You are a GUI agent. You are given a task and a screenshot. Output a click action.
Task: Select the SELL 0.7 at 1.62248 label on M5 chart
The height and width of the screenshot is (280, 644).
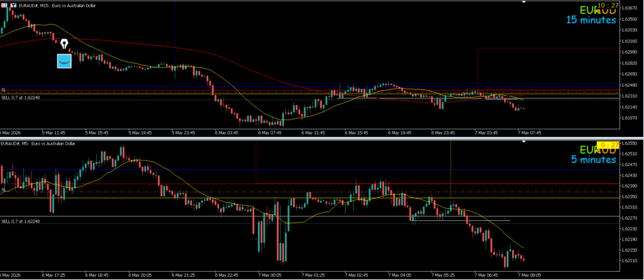21,221
